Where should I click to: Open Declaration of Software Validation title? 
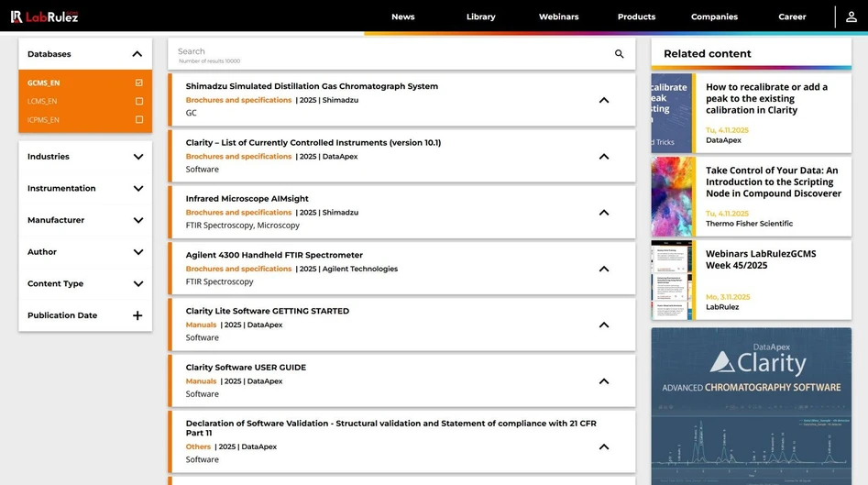[x=390, y=428]
